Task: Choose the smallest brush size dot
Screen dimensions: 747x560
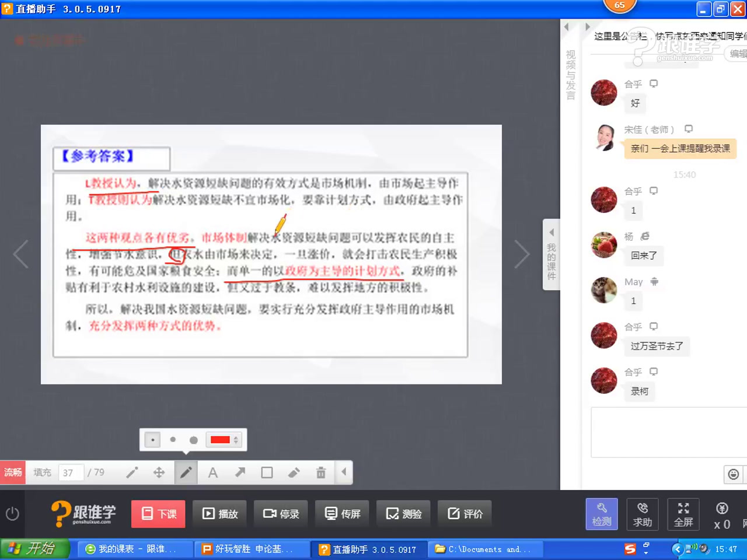Action: tap(152, 440)
